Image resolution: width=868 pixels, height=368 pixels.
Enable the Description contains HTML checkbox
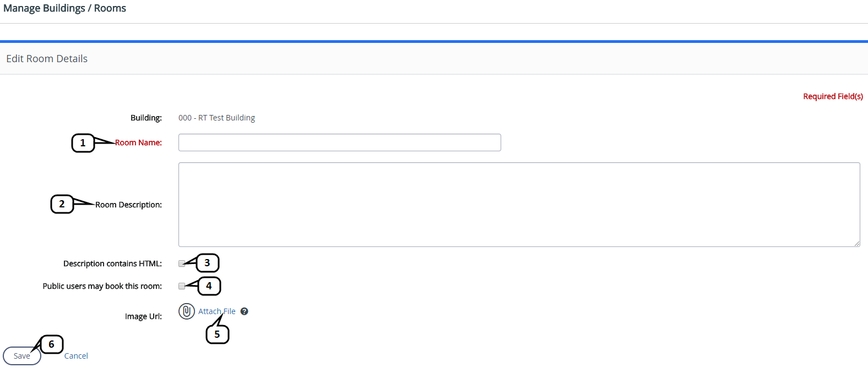(182, 263)
